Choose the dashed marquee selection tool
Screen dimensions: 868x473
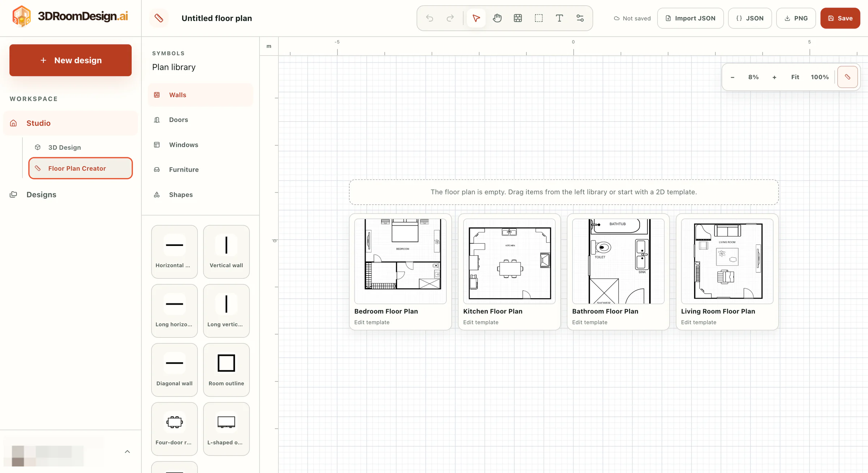click(539, 18)
